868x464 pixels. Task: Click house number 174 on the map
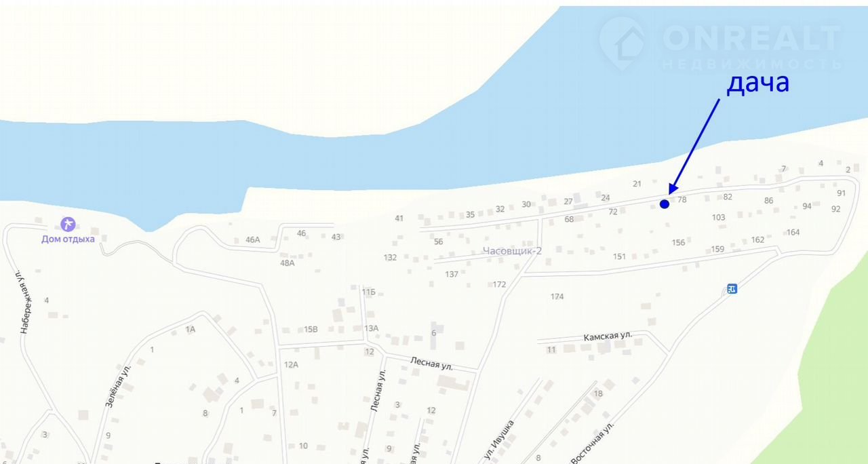coord(557,296)
